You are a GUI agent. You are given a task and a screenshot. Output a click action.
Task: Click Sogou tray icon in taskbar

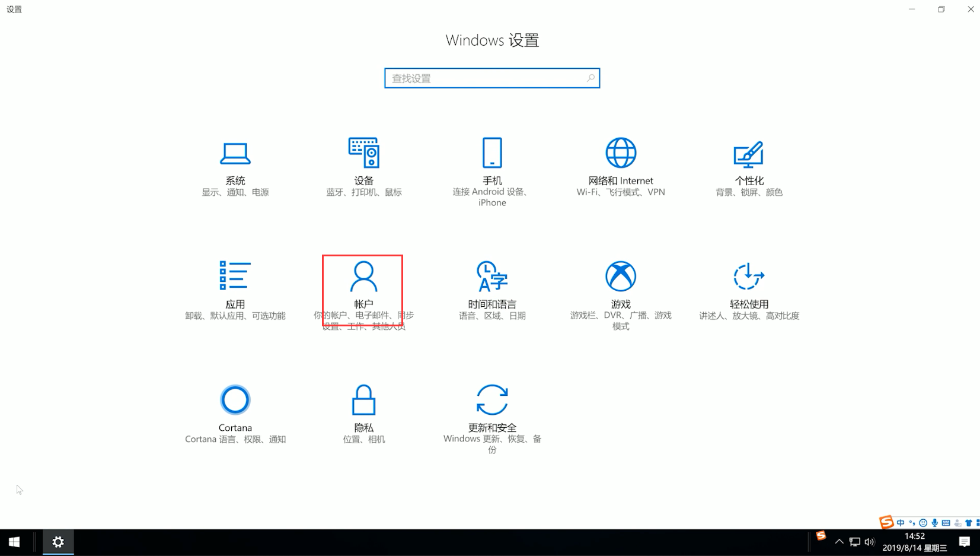tap(821, 536)
